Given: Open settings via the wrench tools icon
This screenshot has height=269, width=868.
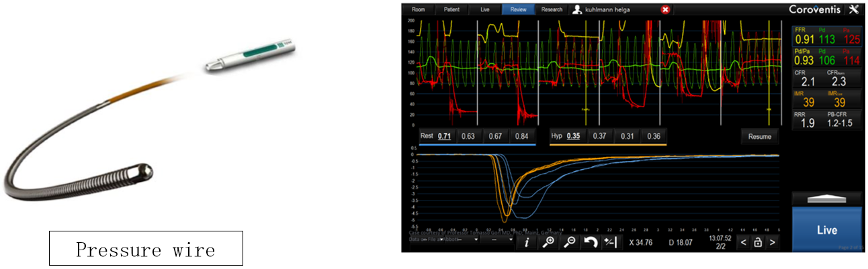Looking at the screenshot, I should pos(854,9).
